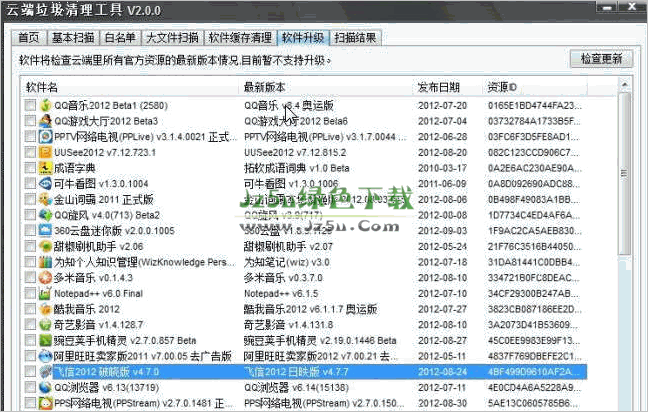Click the QQ浏览器 v6.13 row icon
The width and height of the screenshot is (648, 412).
coord(45,388)
